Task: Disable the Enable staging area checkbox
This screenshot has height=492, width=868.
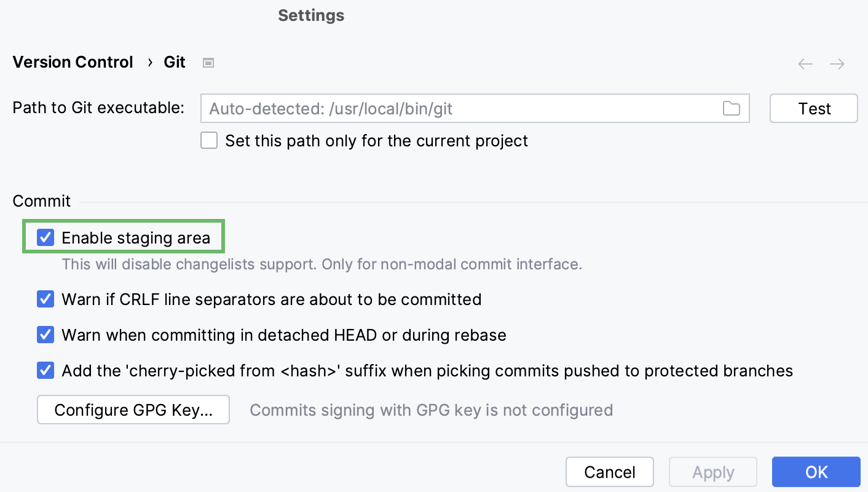Action: 45,237
